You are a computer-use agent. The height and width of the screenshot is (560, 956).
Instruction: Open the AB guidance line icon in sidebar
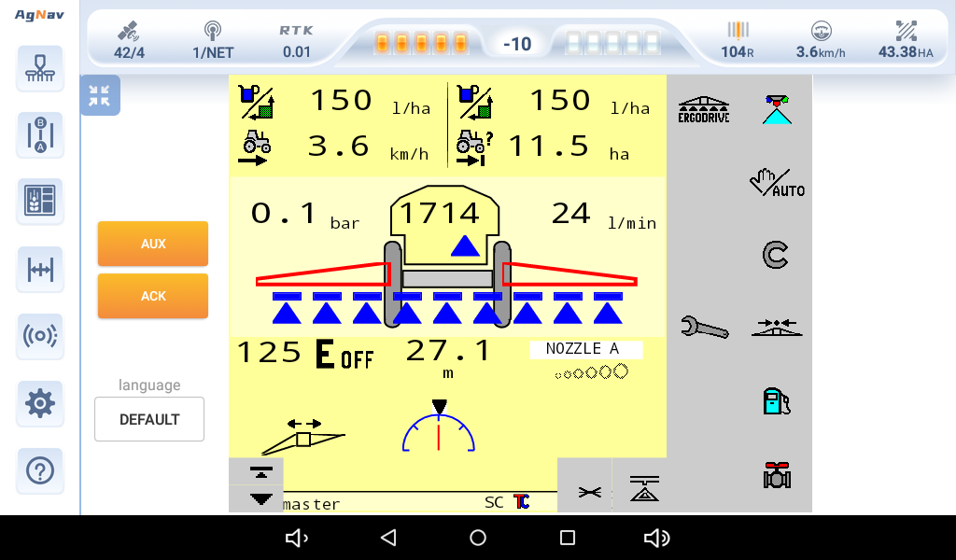(39, 135)
